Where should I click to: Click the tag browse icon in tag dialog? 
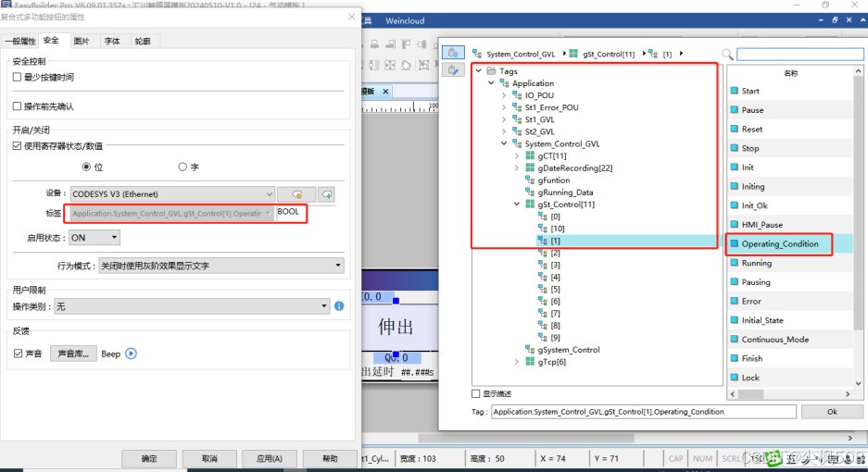pyautogui.click(x=453, y=52)
